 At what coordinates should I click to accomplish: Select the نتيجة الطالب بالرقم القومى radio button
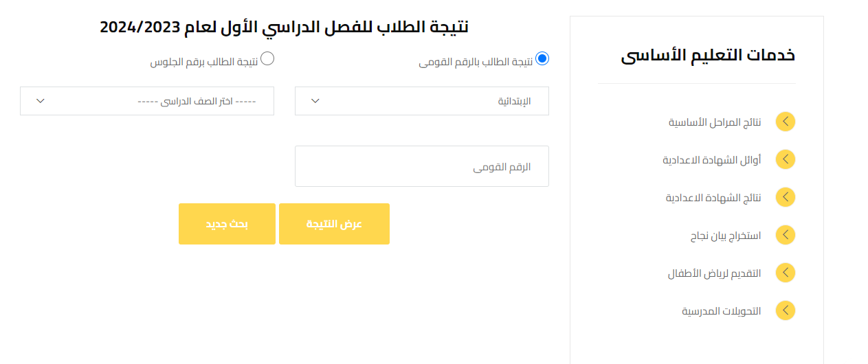coord(542,59)
